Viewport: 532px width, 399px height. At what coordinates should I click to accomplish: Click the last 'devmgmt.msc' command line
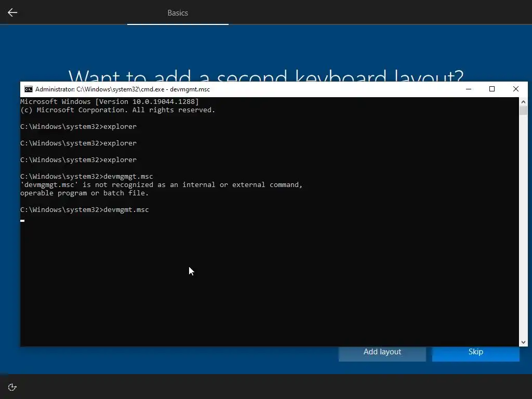point(85,210)
